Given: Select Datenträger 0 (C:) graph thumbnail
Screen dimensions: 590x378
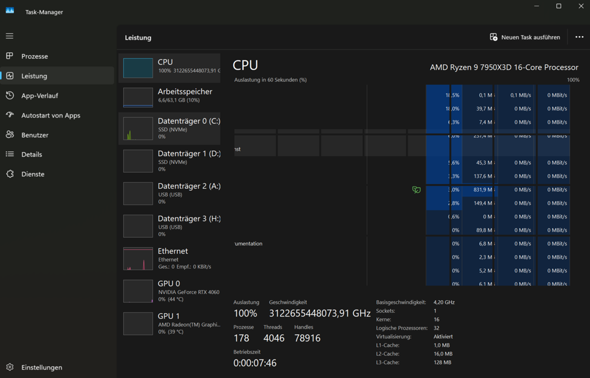Looking at the screenshot, I should click(x=138, y=129).
